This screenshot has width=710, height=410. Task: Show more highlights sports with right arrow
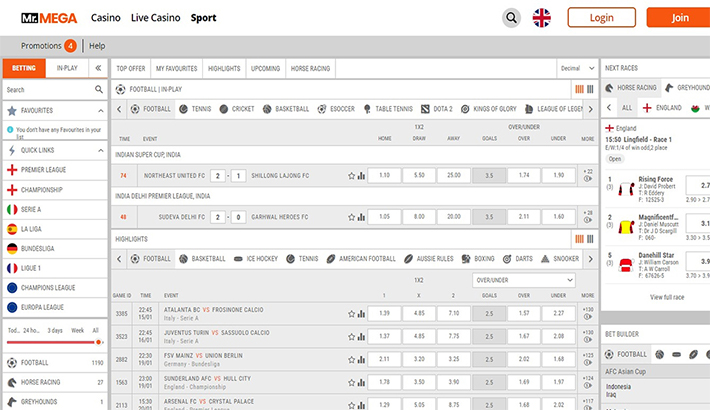pyautogui.click(x=590, y=259)
